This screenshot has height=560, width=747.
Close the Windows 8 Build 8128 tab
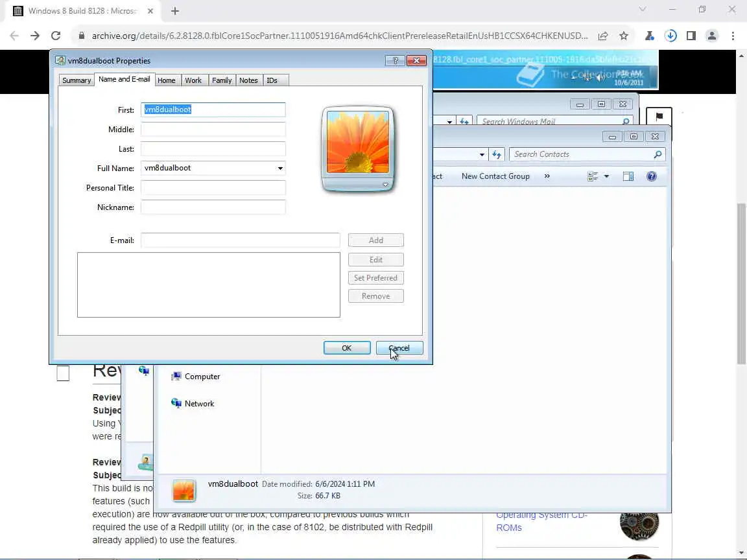pos(150,11)
